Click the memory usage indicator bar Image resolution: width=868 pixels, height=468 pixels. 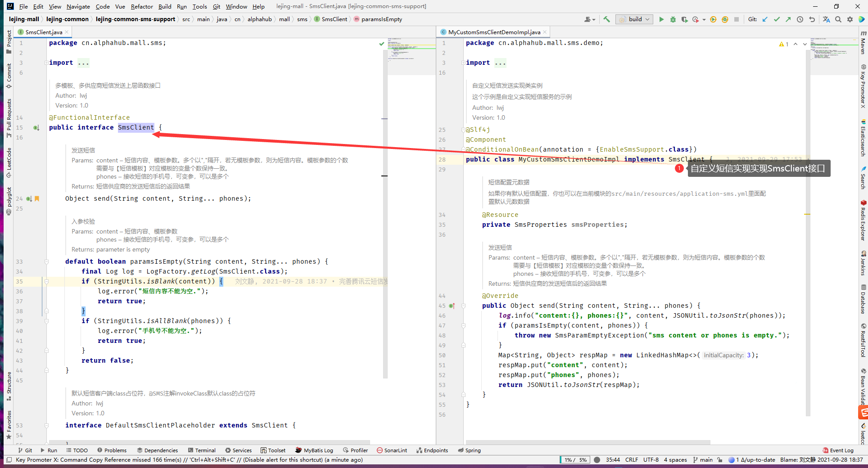576,460
